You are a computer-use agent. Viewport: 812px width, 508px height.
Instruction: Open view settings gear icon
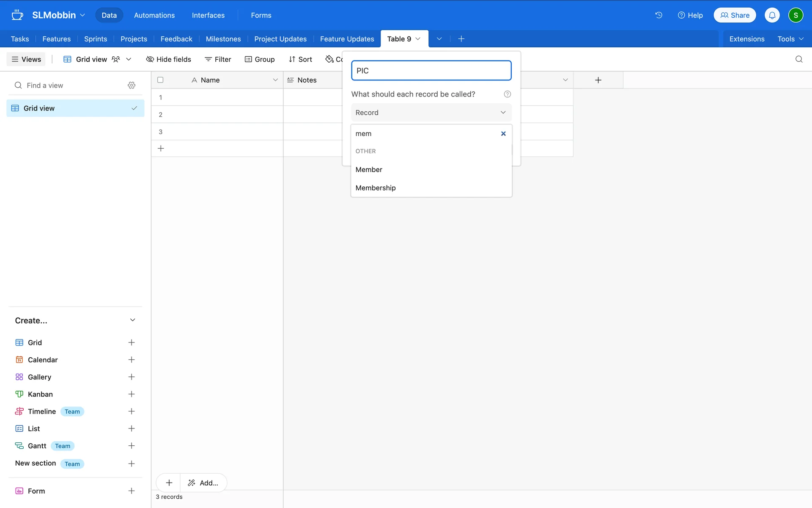click(x=132, y=85)
